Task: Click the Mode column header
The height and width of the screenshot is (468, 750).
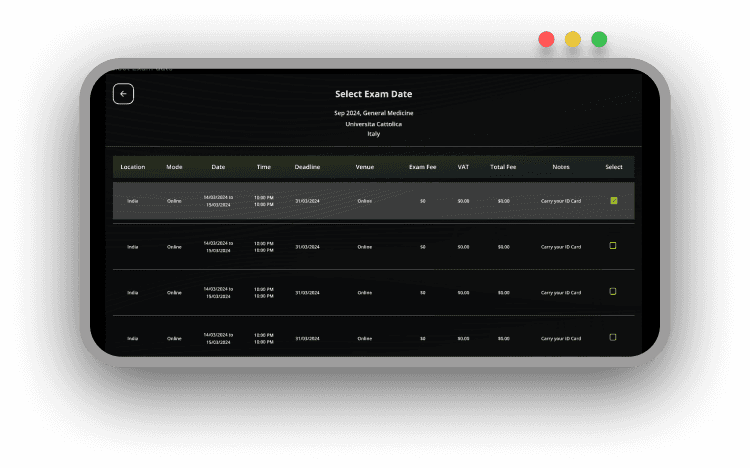Action: tap(174, 167)
